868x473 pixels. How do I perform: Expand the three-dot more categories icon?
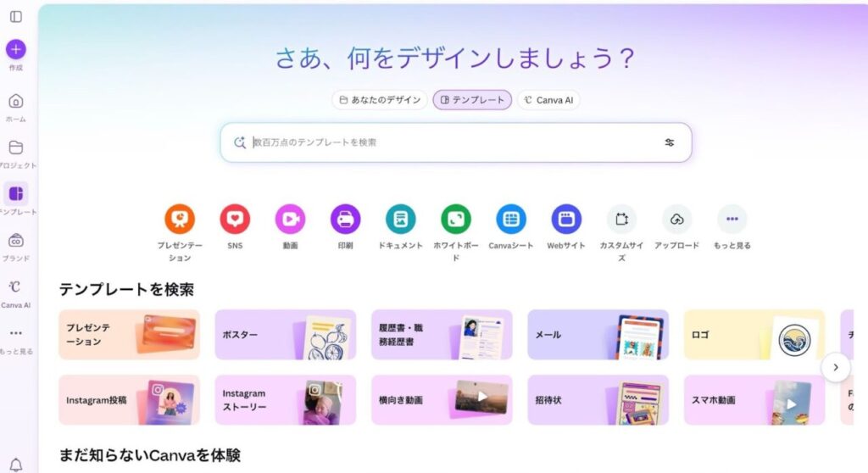[x=732, y=219]
